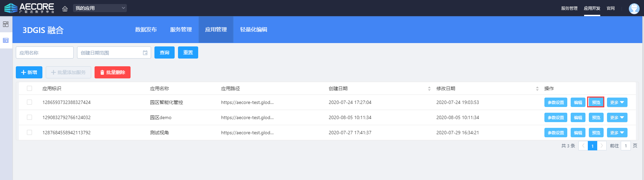This screenshot has width=644, height=180.
Task: Click the AECORE logo
Action: pyautogui.click(x=29, y=8)
